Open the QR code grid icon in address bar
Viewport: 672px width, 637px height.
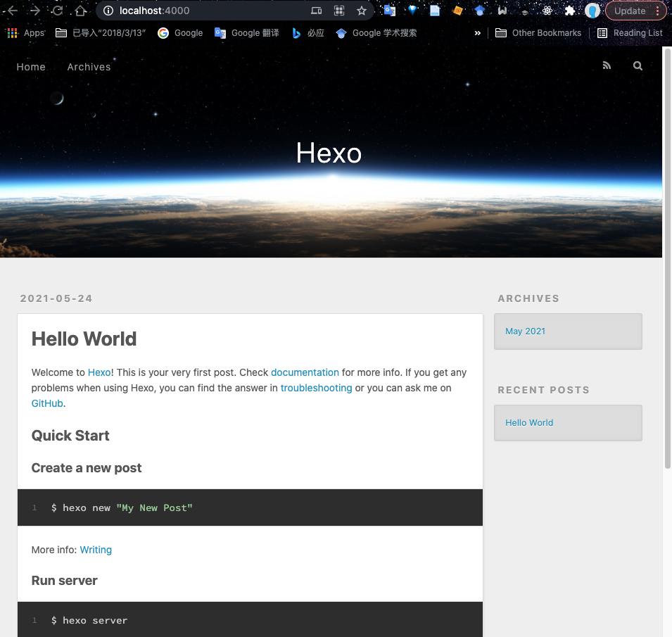(x=339, y=11)
